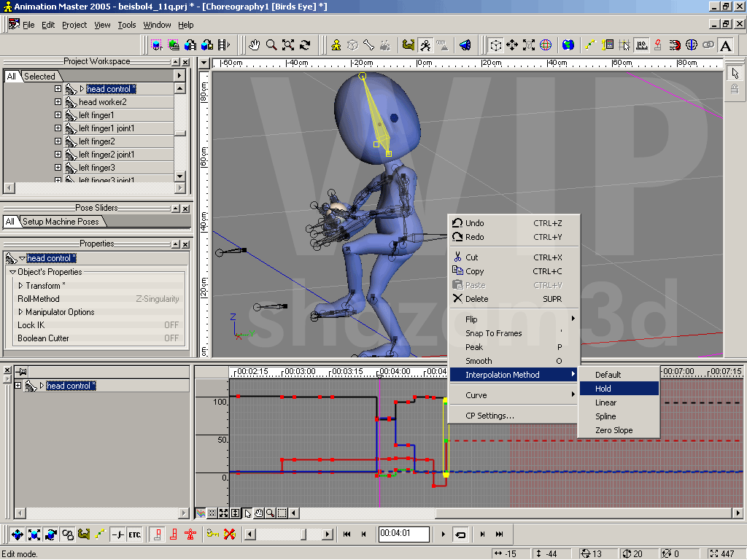
Task: Click the frame scrub slider thumb
Action: 303,534
